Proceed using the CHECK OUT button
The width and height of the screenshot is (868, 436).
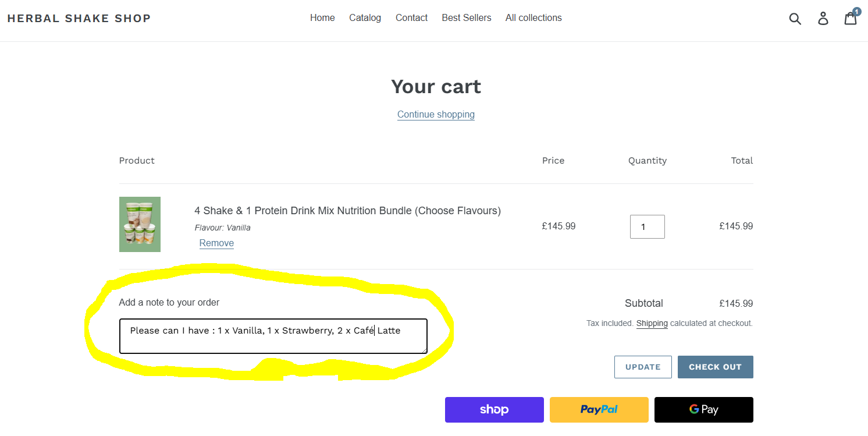(x=715, y=367)
